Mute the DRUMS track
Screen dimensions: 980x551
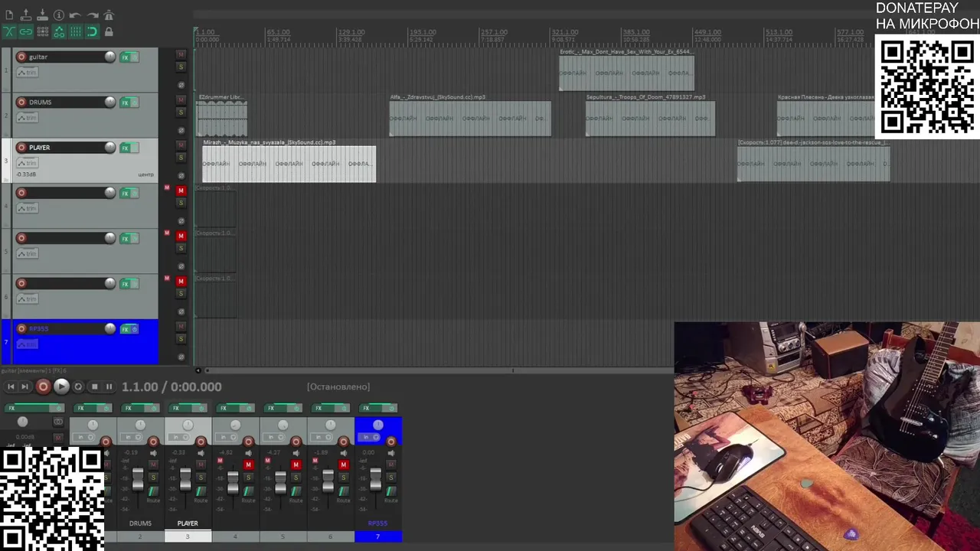181,99
